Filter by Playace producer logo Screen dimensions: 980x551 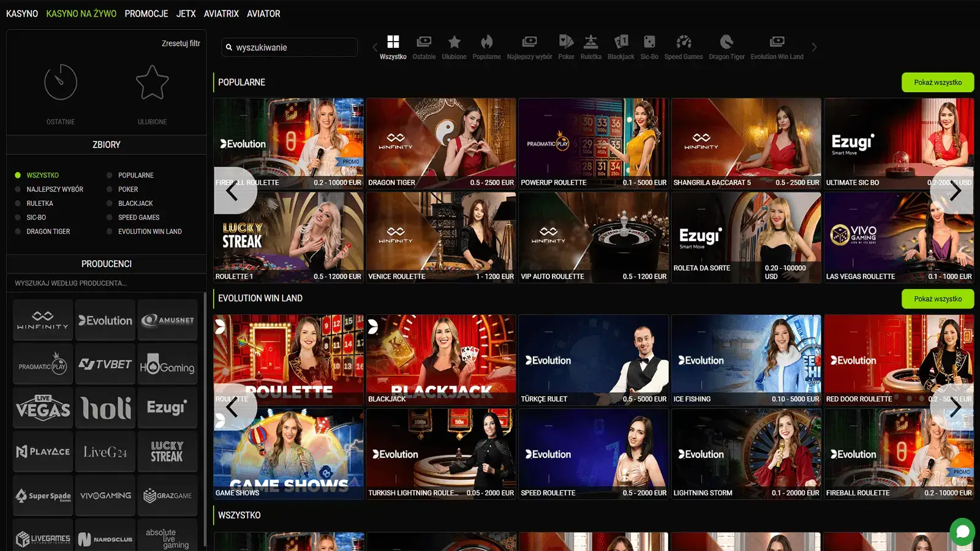pyautogui.click(x=42, y=452)
